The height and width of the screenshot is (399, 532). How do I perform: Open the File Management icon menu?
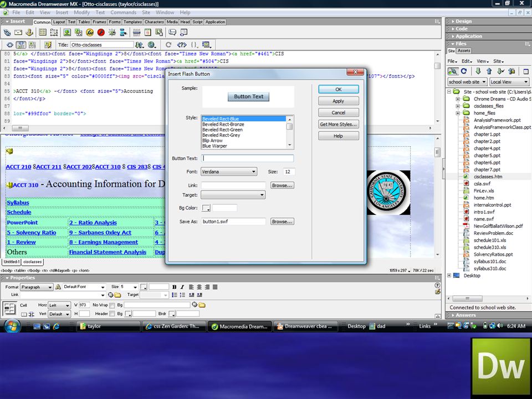point(140,45)
